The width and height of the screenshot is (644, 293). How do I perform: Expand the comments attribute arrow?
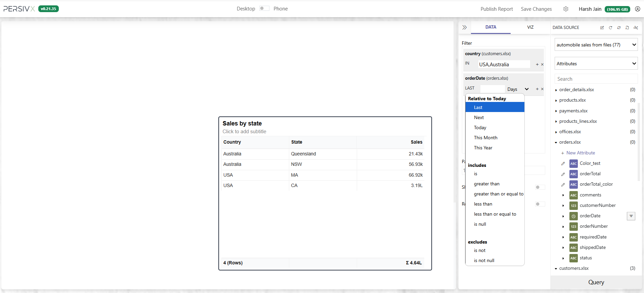[563, 195]
